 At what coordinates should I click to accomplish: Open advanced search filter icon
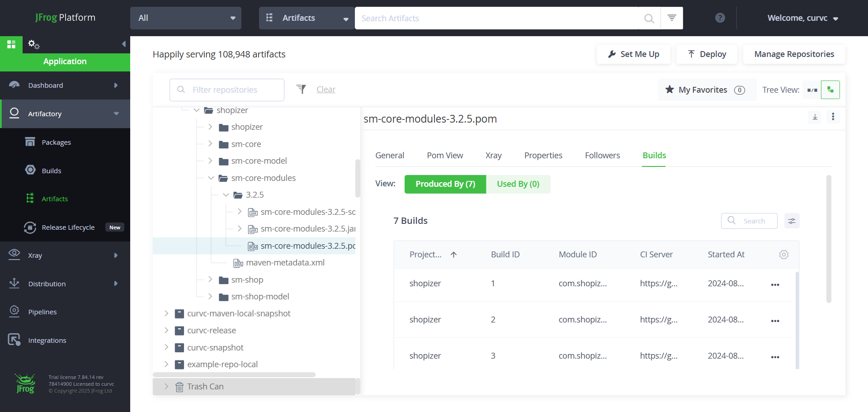672,18
